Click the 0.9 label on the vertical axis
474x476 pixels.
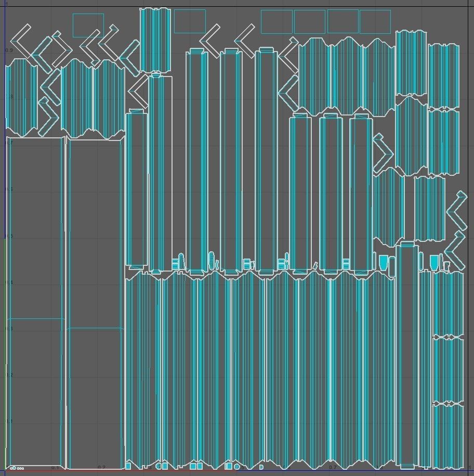click(x=9, y=50)
